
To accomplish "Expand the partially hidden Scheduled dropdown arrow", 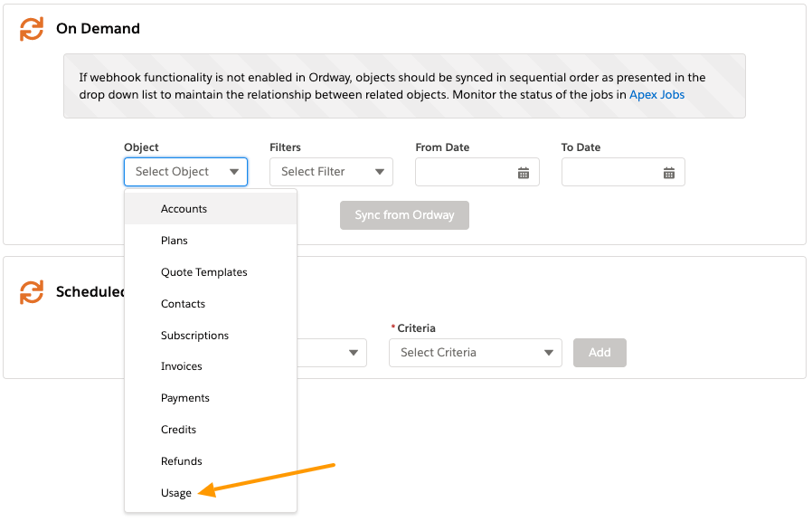I will tap(354, 353).
